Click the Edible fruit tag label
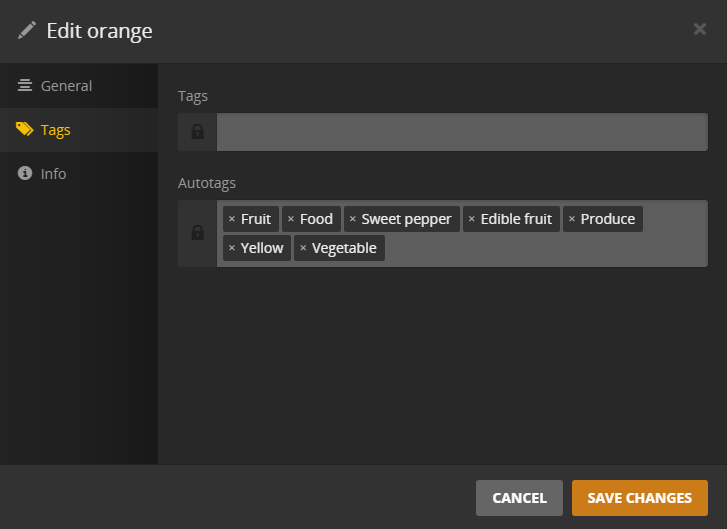 (516, 219)
